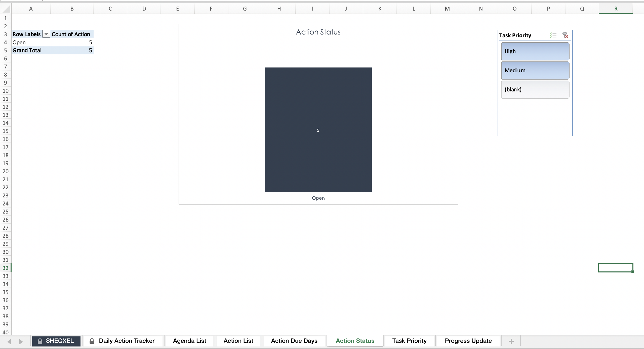Click the Task Priority slicer header
The width and height of the screenshot is (644, 349).
point(515,35)
